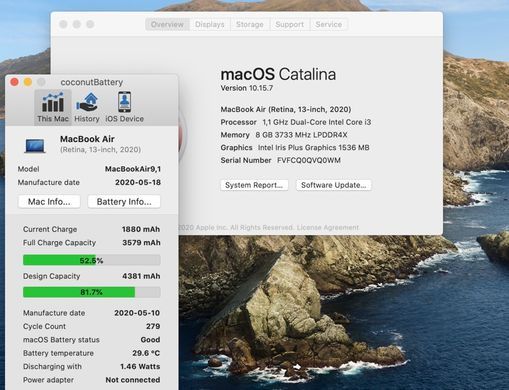Open the Battery Info... button
Image resolution: width=509 pixels, height=390 pixels.
point(124,202)
